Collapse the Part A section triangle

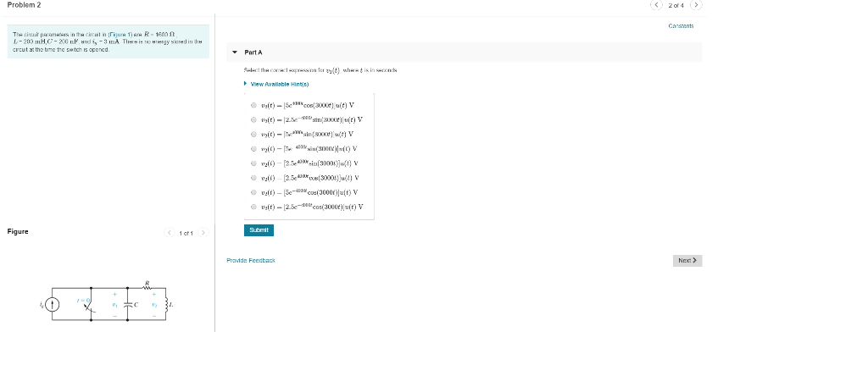(x=235, y=53)
